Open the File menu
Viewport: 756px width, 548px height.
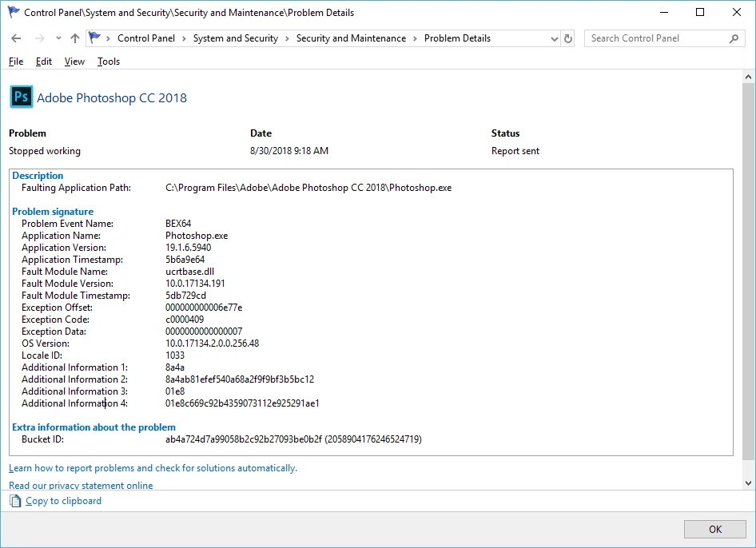click(16, 62)
